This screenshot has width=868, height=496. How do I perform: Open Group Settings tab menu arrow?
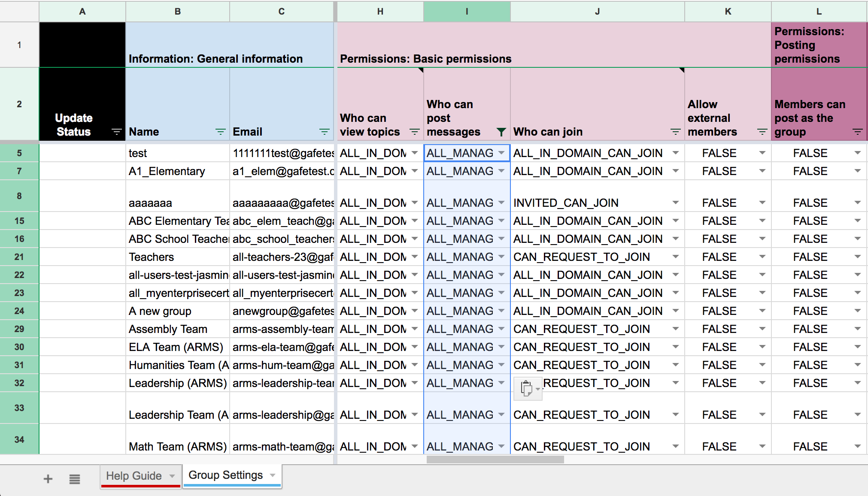273,475
